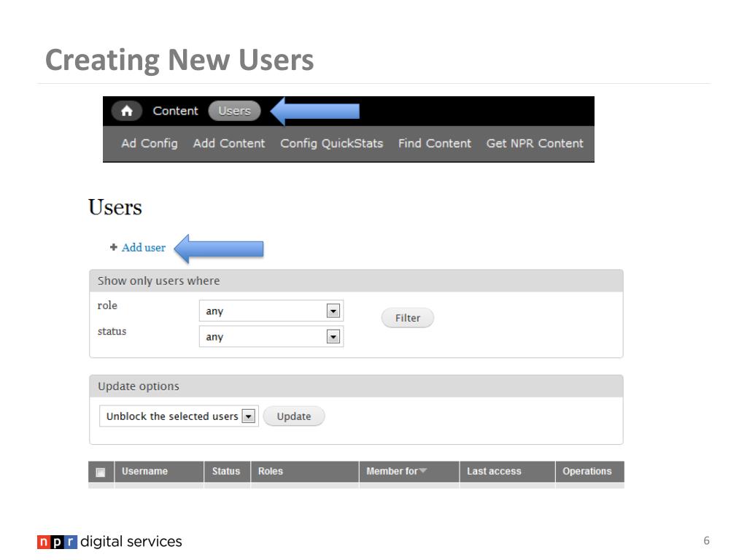Open the Content menu item
The height and width of the screenshot is (560, 747).
pos(175,111)
